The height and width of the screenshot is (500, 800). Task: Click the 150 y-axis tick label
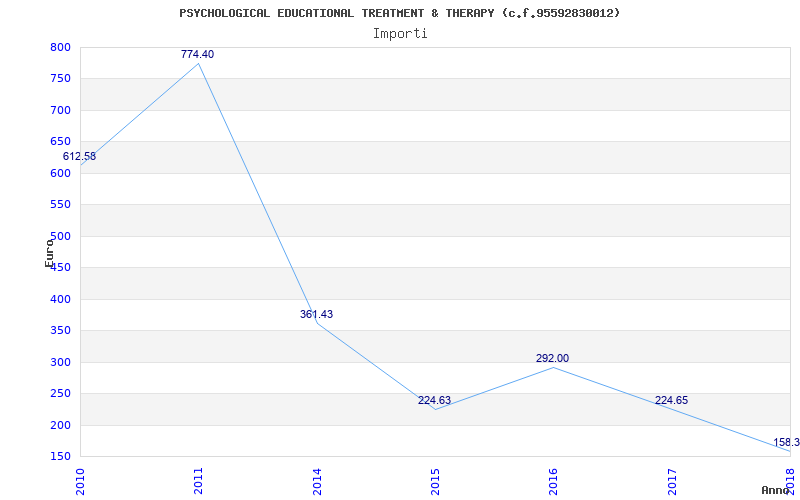(60, 457)
